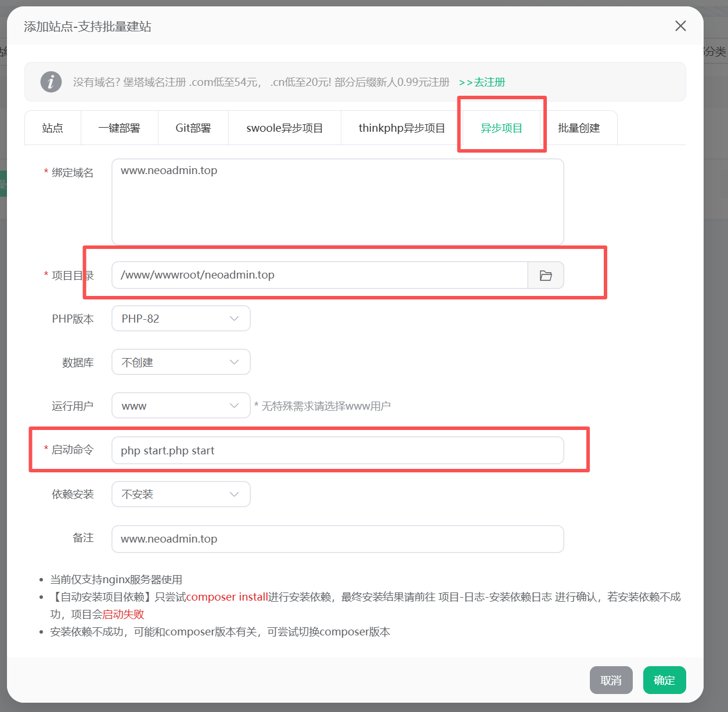Switch to swoole异步项目 tab
Image resolution: width=728 pixels, height=712 pixels.
point(284,128)
